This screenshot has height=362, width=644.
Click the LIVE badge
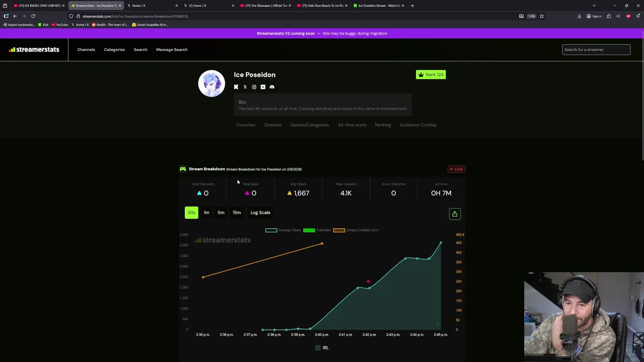coord(456,169)
